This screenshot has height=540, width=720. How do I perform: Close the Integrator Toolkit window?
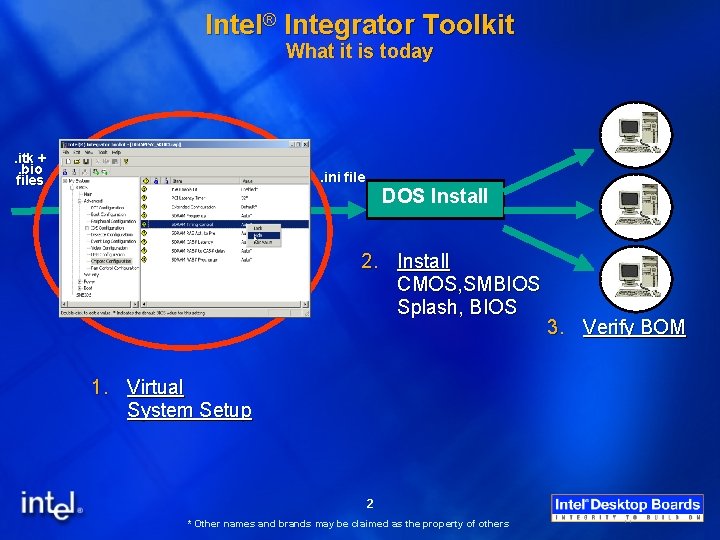point(306,144)
